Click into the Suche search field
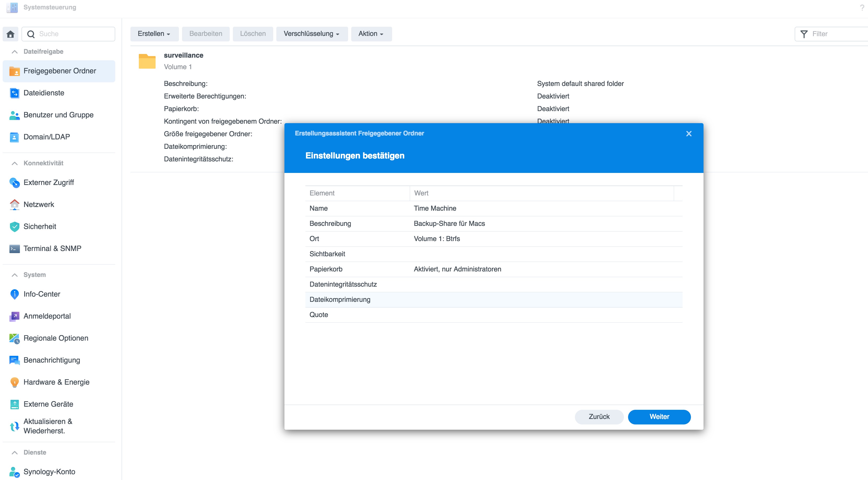The image size is (868, 480). coord(74,34)
